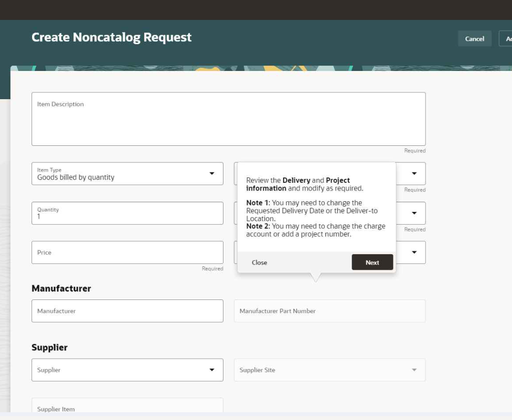Click the Manufacturer Part Number field
The width and height of the screenshot is (512, 420).
(329, 311)
